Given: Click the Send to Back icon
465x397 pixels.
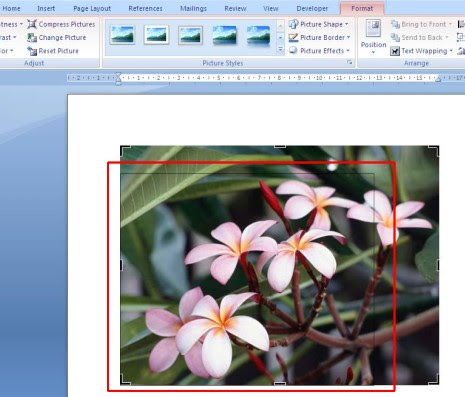Looking at the screenshot, I should click(395, 37).
